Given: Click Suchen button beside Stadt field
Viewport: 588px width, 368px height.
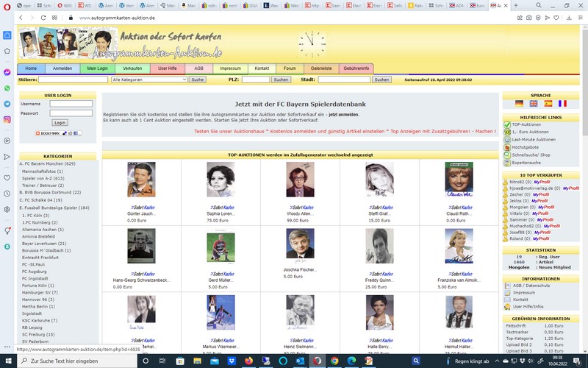Looking at the screenshot, I should point(381,79).
